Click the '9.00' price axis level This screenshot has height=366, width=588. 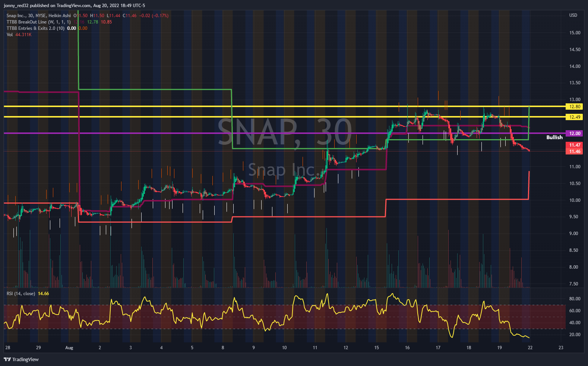click(x=574, y=234)
